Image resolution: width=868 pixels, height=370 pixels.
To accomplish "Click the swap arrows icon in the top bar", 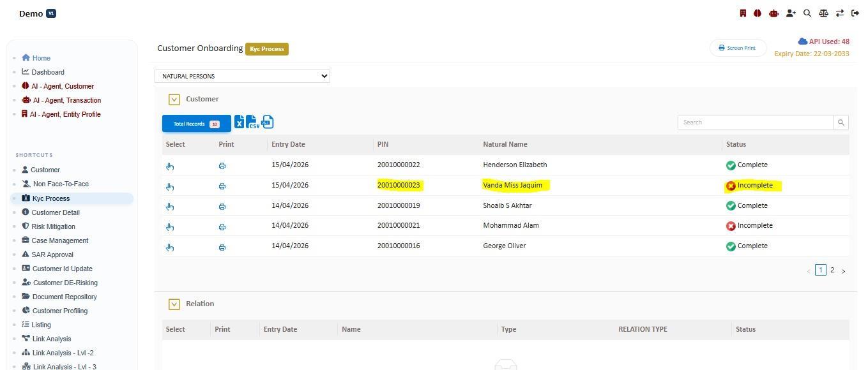I will pyautogui.click(x=840, y=13).
